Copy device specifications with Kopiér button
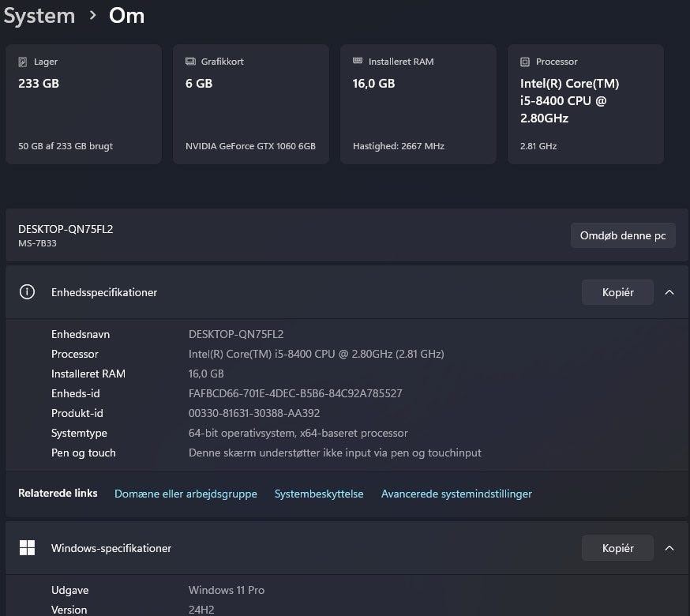690x616 pixels. tap(617, 292)
